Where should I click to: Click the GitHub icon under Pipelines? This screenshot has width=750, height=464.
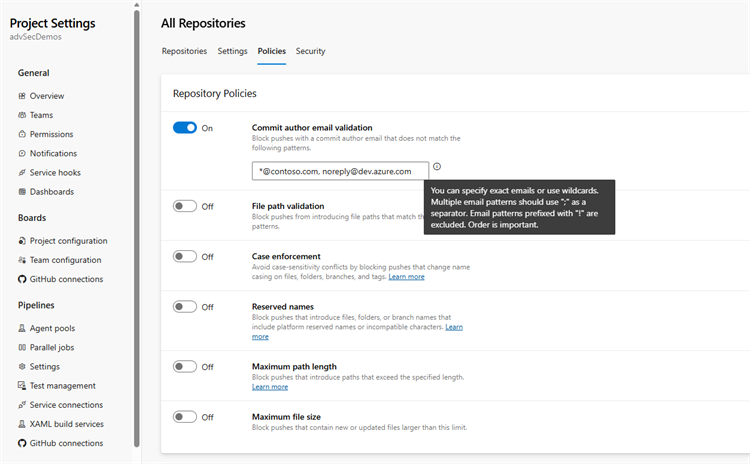pos(22,443)
